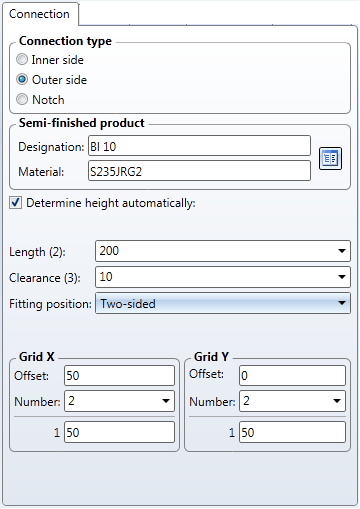Viewport: 360px width, 509px height.
Task: Focus the Grid Y Offset field
Action: click(292, 376)
